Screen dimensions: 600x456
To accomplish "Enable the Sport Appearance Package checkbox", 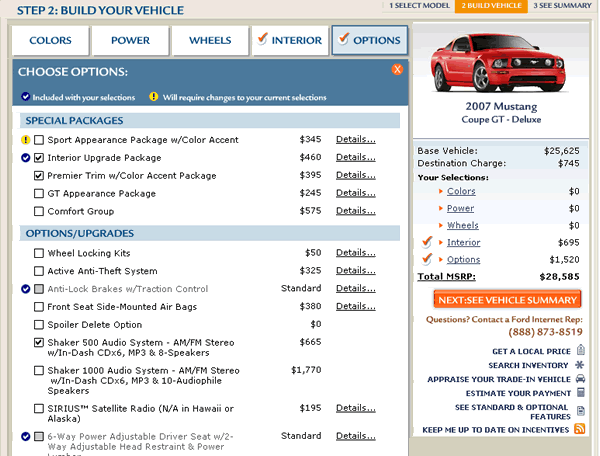I will coord(39,140).
